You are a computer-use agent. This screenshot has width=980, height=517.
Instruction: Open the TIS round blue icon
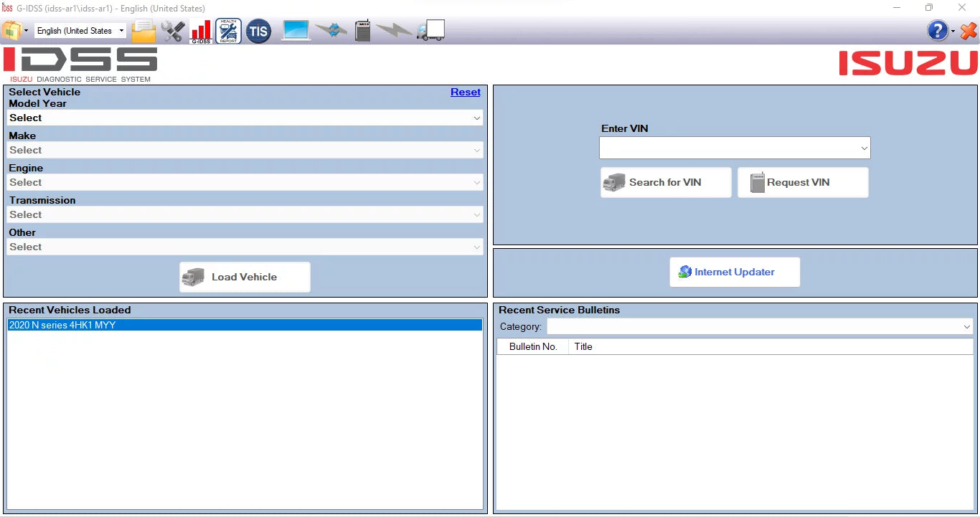258,31
